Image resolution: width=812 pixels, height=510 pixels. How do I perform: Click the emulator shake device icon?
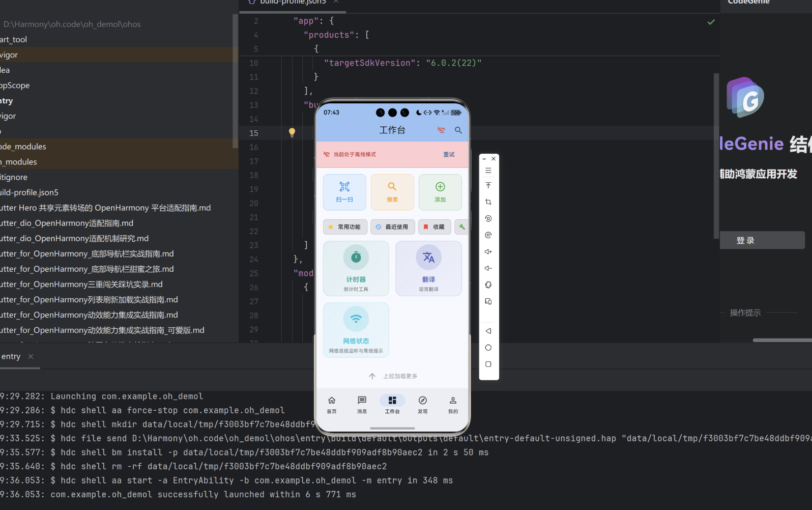(488, 285)
